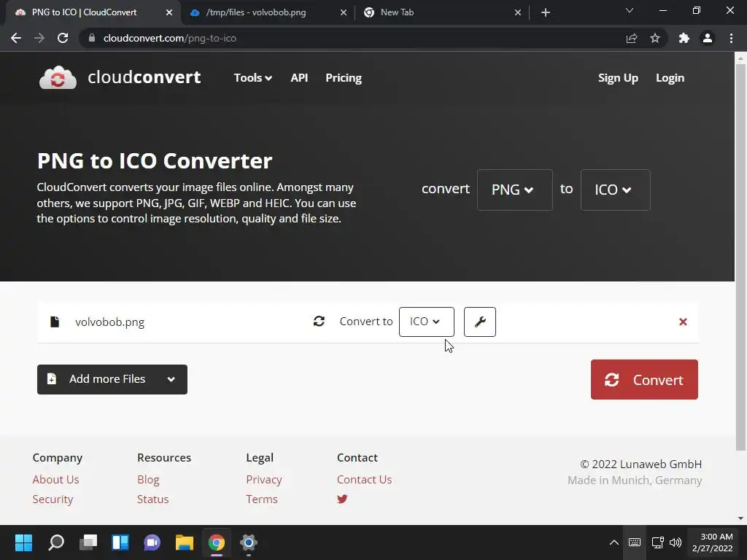Click the touch keyboard tray icon
The image size is (747, 560).
tap(635, 542)
